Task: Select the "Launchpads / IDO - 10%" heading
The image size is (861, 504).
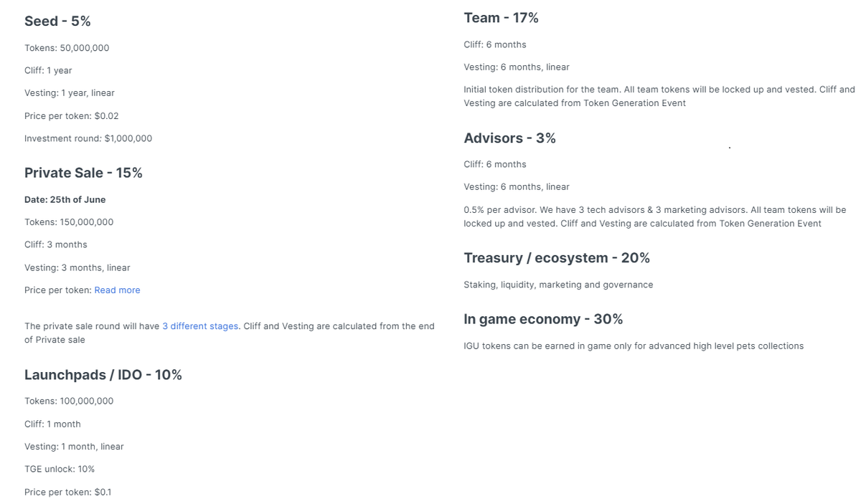Action: click(103, 375)
